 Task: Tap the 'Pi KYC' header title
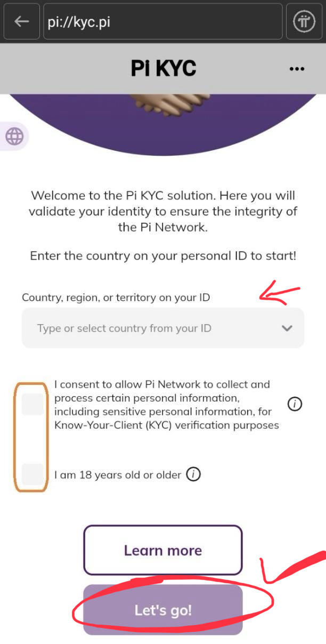point(164,68)
